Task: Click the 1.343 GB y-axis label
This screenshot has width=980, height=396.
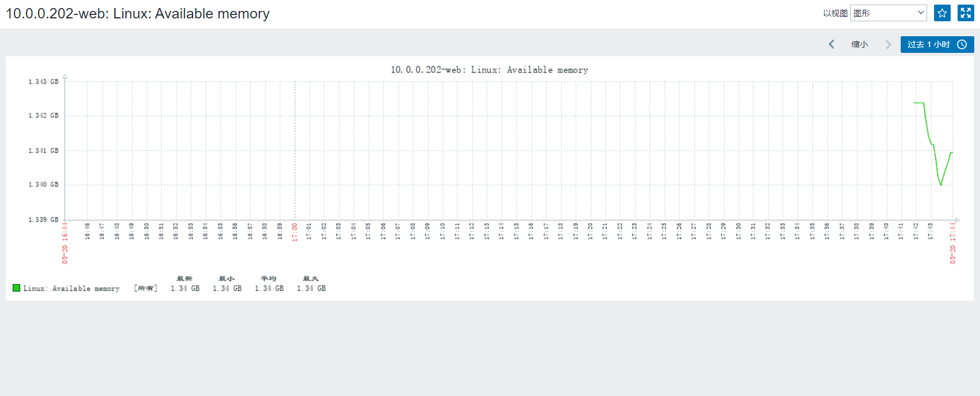Action: coord(44,82)
